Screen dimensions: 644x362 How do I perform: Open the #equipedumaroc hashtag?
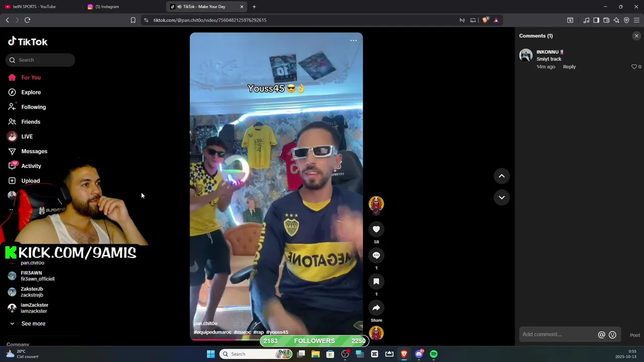(x=212, y=332)
